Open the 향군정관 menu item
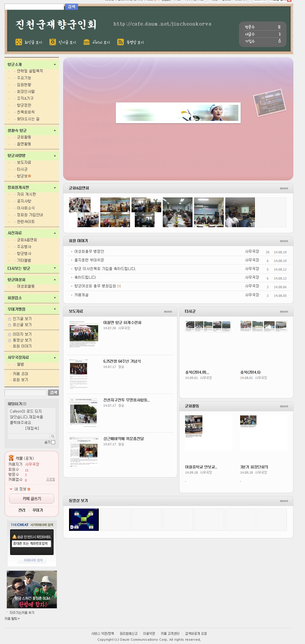The width and height of the screenshot is (305, 644). point(24,105)
